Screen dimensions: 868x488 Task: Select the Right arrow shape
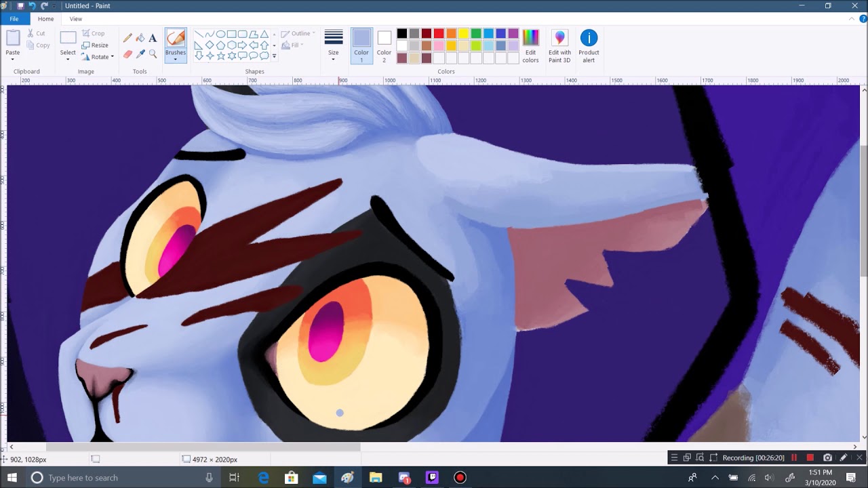[242, 45]
